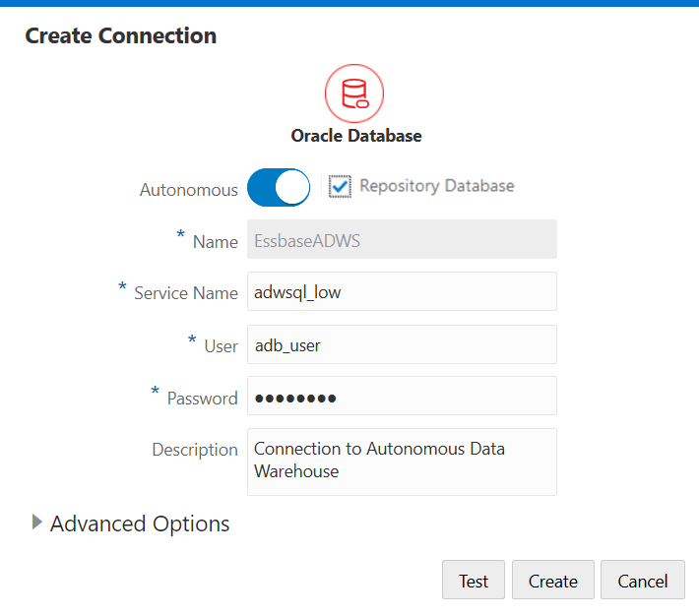Click the Description label
699x616 pixels.
[195, 450]
